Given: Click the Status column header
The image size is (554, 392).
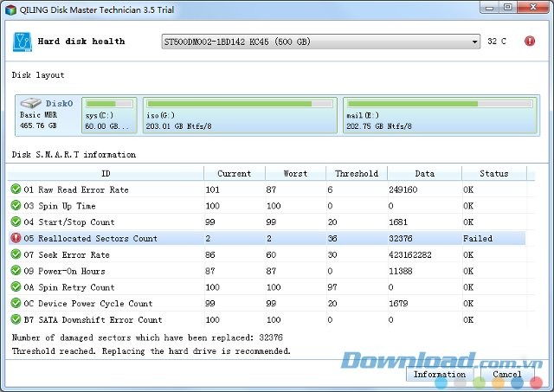Looking at the screenshot, I should pos(493,173).
